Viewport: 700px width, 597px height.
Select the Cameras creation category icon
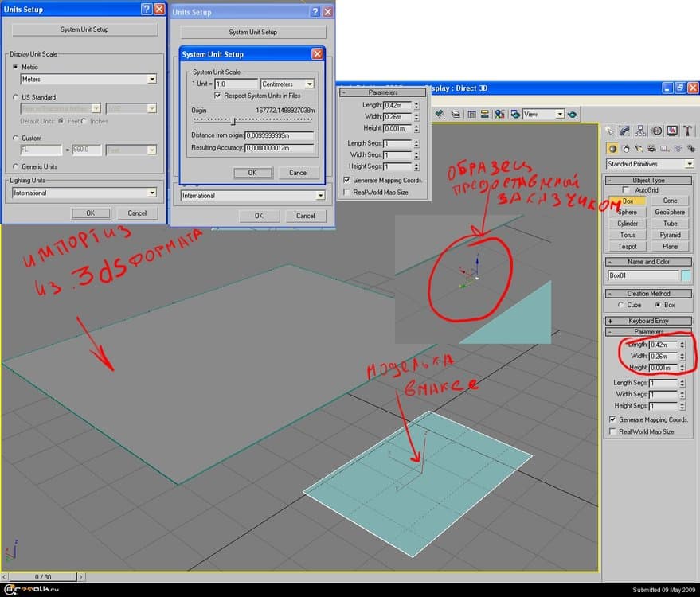[651, 148]
